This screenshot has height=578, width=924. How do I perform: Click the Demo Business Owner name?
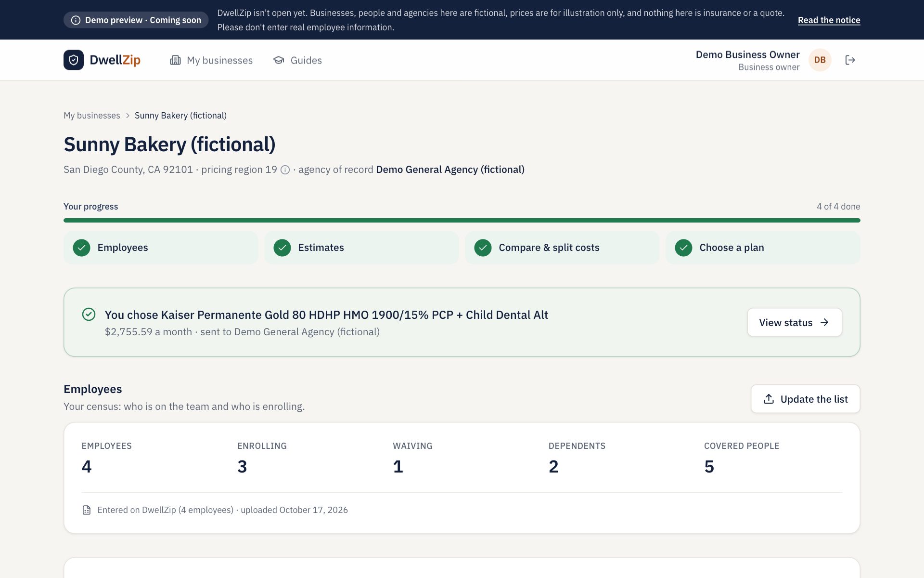pos(747,54)
